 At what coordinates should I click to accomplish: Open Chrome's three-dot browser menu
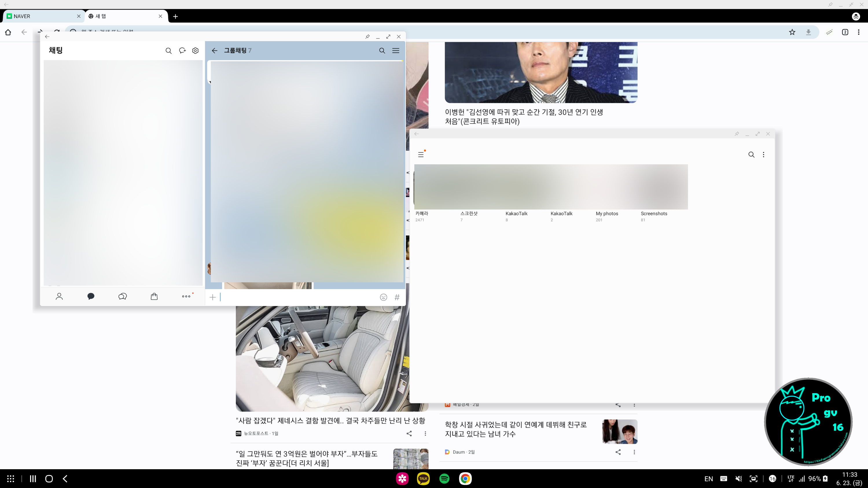[859, 32]
